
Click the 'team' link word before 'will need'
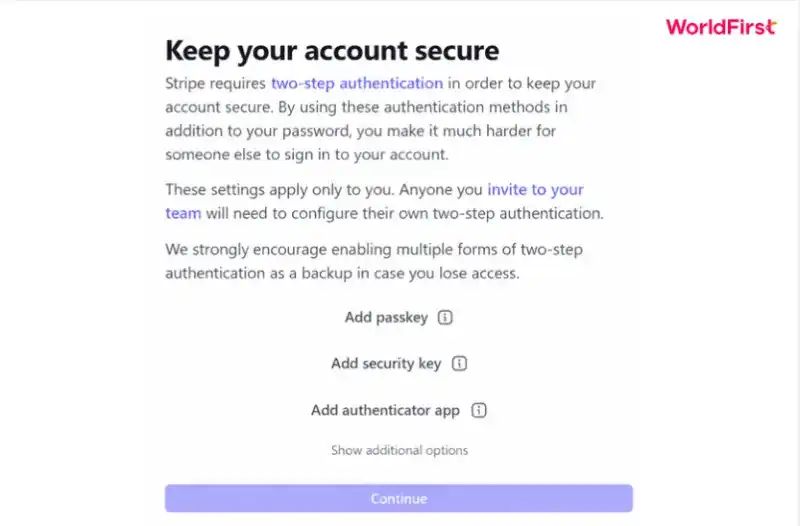click(x=183, y=213)
